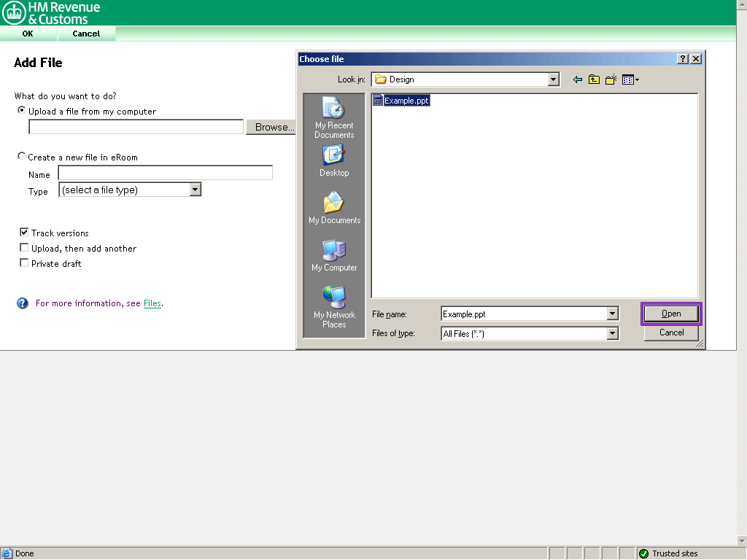Go up one folder level
747x560 pixels.
(x=594, y=79)
